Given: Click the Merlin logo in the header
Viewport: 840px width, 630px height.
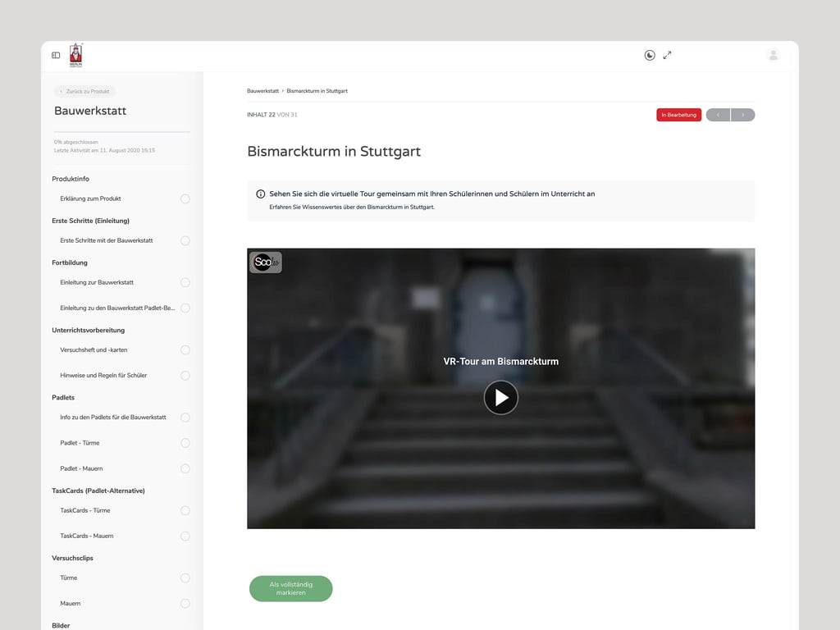Looking at the screenshot, I should pos(76,54).
